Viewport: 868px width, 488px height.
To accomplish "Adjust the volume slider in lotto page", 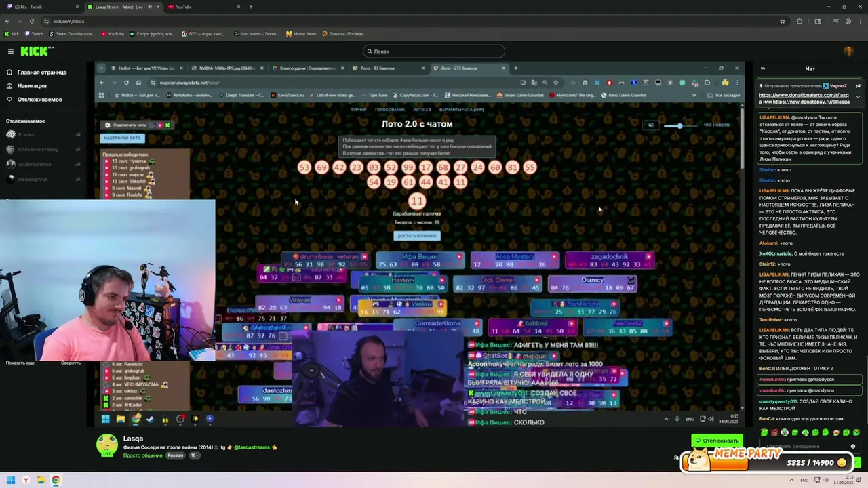I will (x=680, y=125).
